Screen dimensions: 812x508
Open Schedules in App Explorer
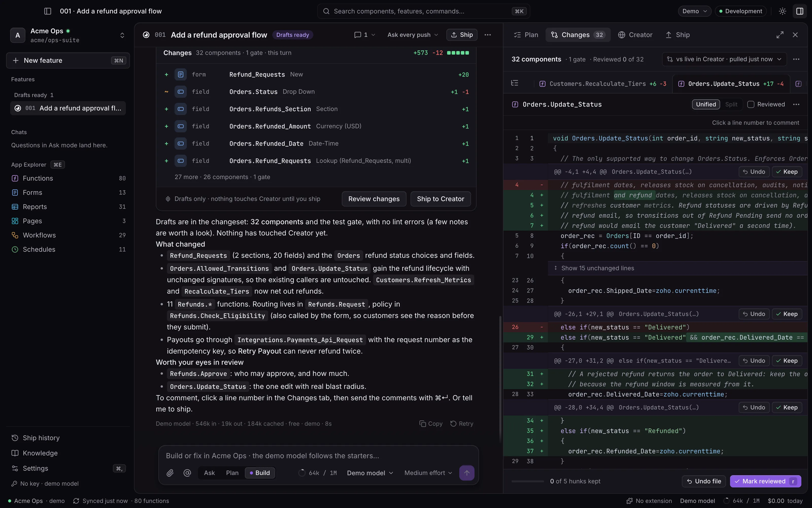click(x=68, y=249)
